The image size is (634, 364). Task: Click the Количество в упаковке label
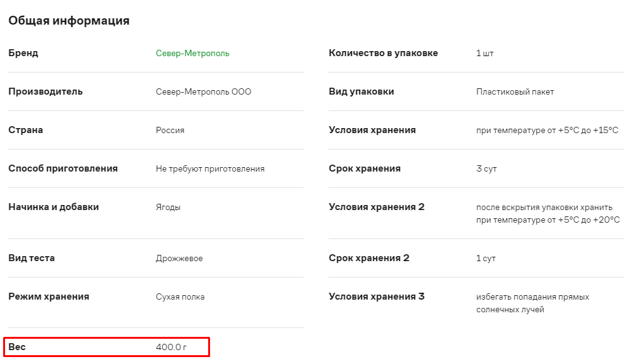(384, 53)
